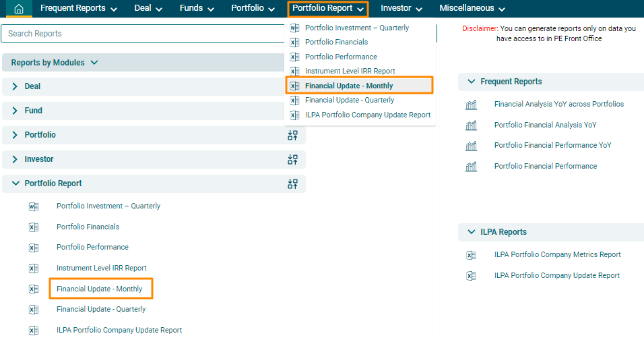Click Excel icon beside Portfolio Performance in left list
This screenshot has width=644, height=340.
(x=34, y=248)
